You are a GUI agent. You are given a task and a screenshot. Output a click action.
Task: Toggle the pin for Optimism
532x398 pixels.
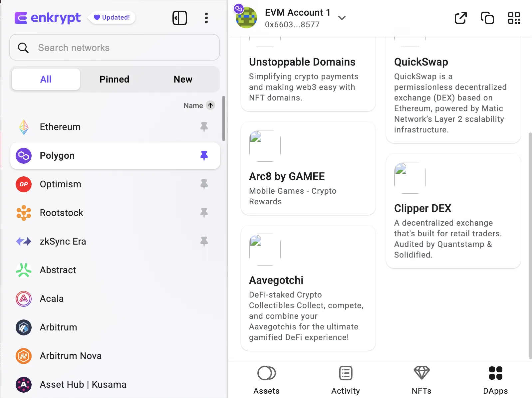tap(204, 184)
